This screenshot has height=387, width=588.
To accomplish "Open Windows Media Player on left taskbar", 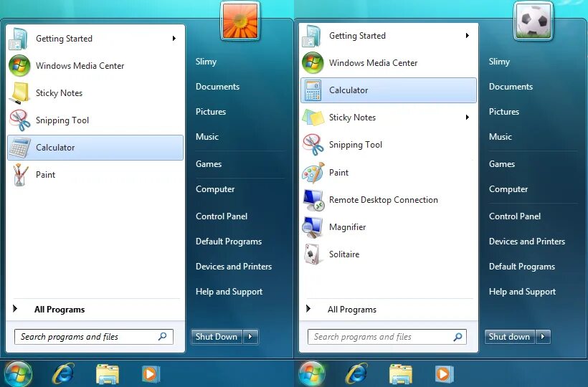I will 151,374.
